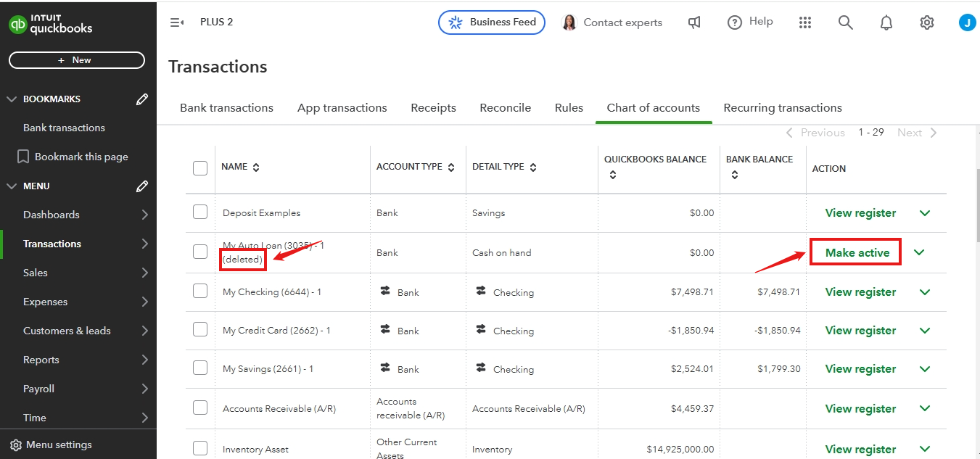Go to previous page arrow
The width and height of the screenshot is (980, 459).
pos(790,133)
